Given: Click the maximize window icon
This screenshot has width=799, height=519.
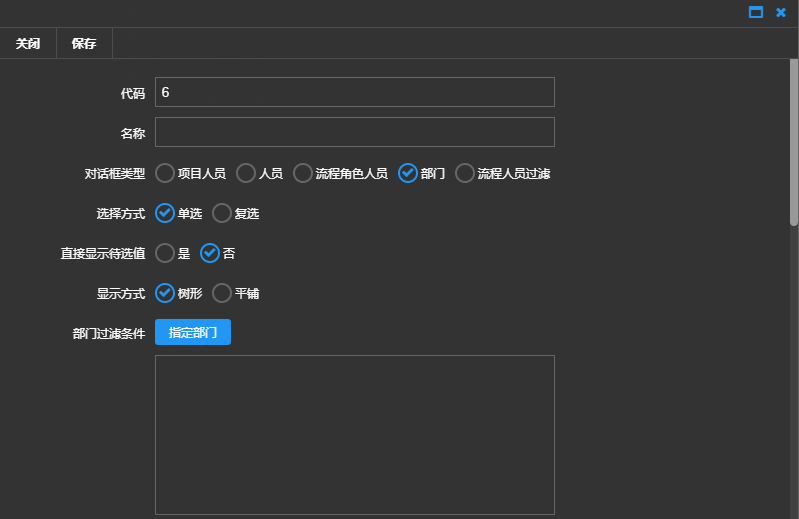Looking at the screenshot, I should [x=756, y=12].
